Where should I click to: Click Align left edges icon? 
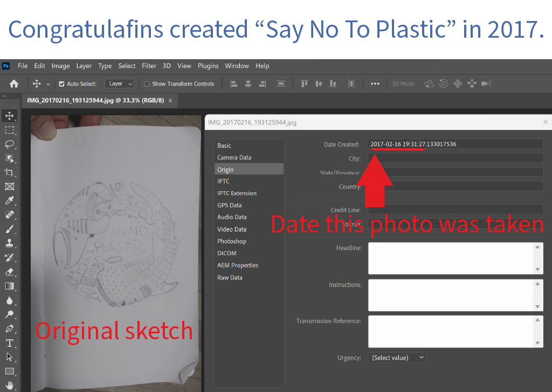pos(234,83)
